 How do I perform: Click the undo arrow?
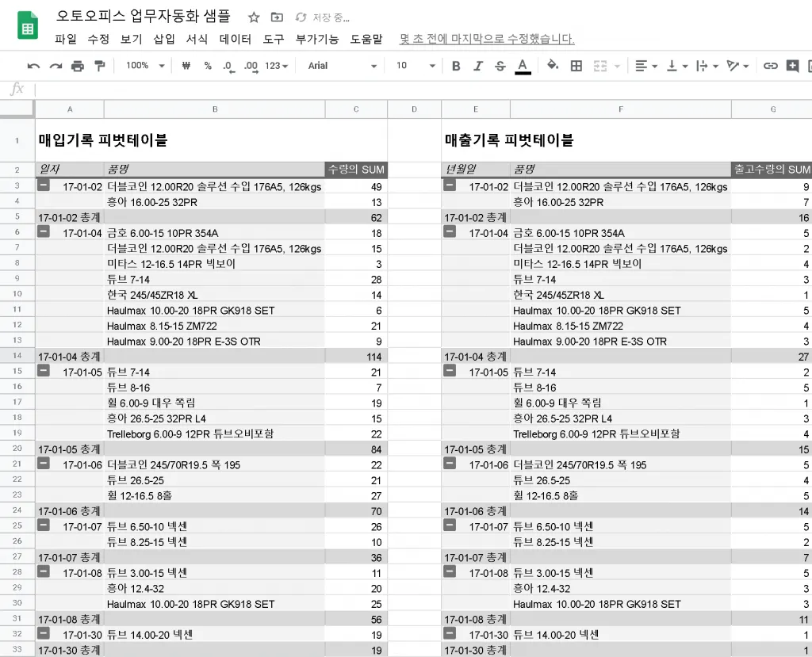coord(33,66)
